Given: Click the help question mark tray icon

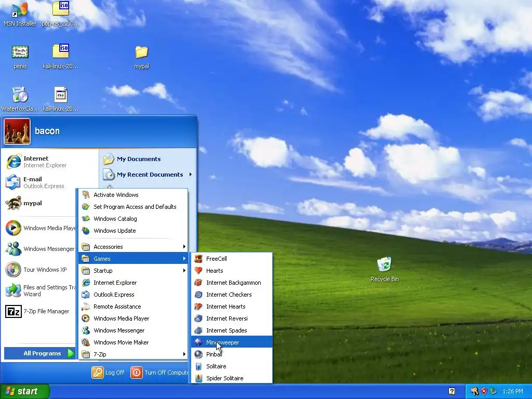Looking at the screenshot, I should click(x=451, y=391).
